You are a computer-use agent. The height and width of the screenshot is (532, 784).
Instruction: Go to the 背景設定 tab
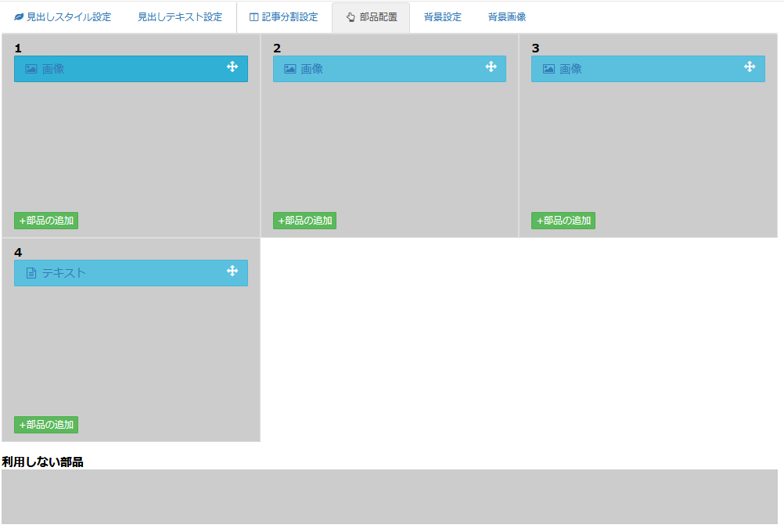[443, 17]
